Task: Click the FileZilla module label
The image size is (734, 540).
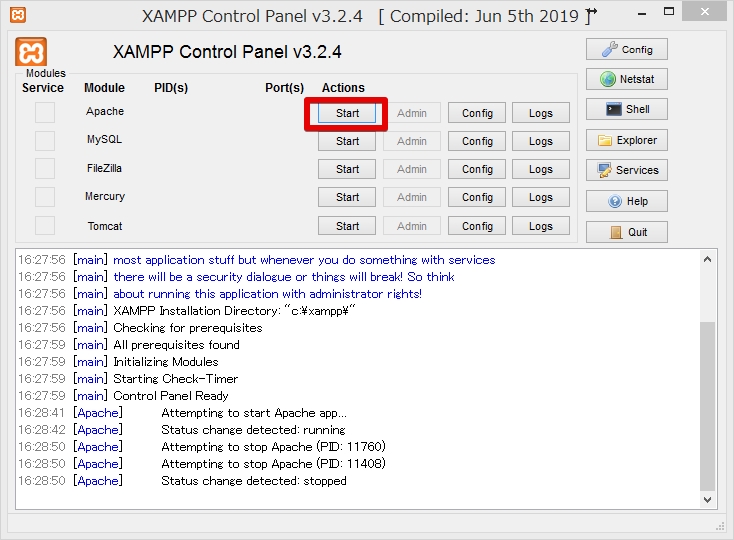Action: tap(104, 168)
